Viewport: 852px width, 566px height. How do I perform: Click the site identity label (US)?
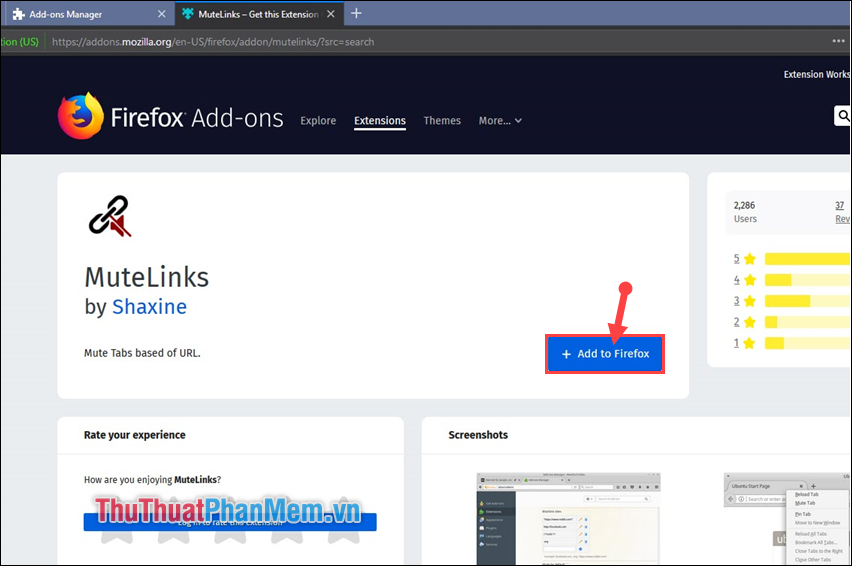(20, 42)
